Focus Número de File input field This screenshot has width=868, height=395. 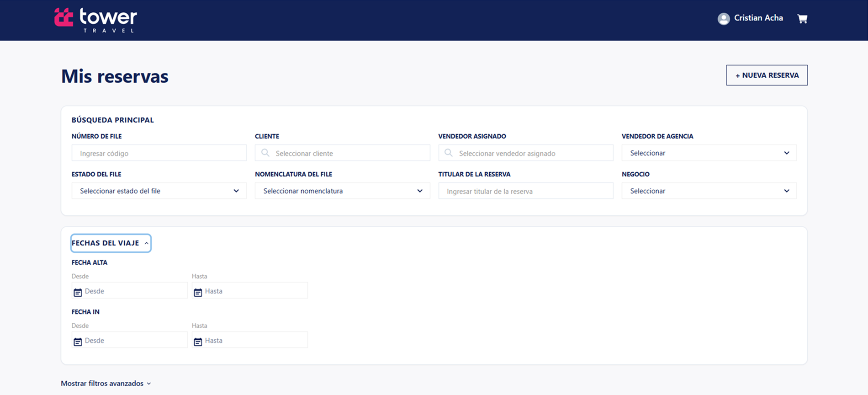point(159,153)
